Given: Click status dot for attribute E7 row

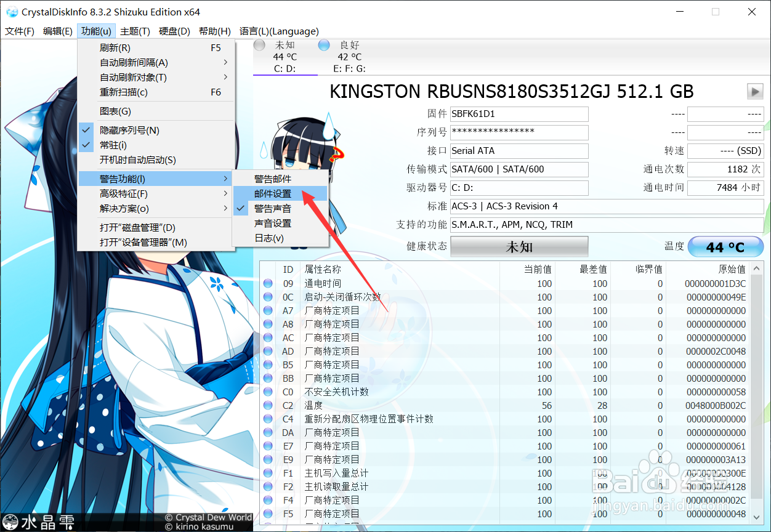Looking at the screenshot, I should 268,446.
